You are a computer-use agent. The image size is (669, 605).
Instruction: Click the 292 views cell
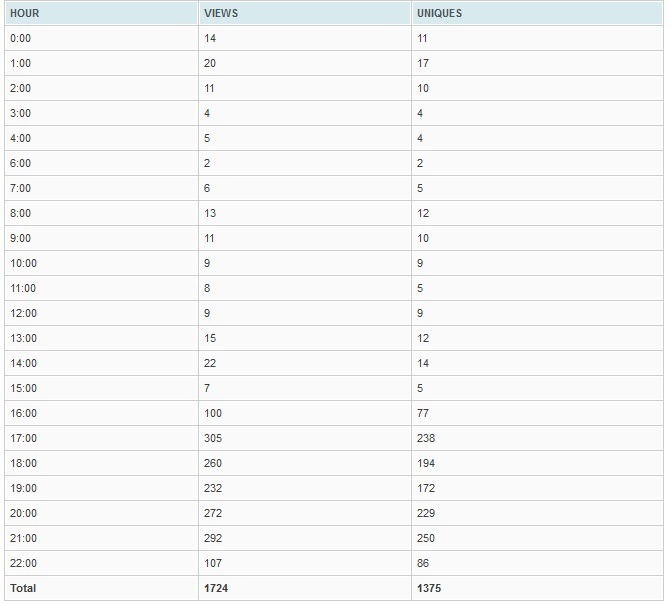pyautogui.click(x=305, y=538)
